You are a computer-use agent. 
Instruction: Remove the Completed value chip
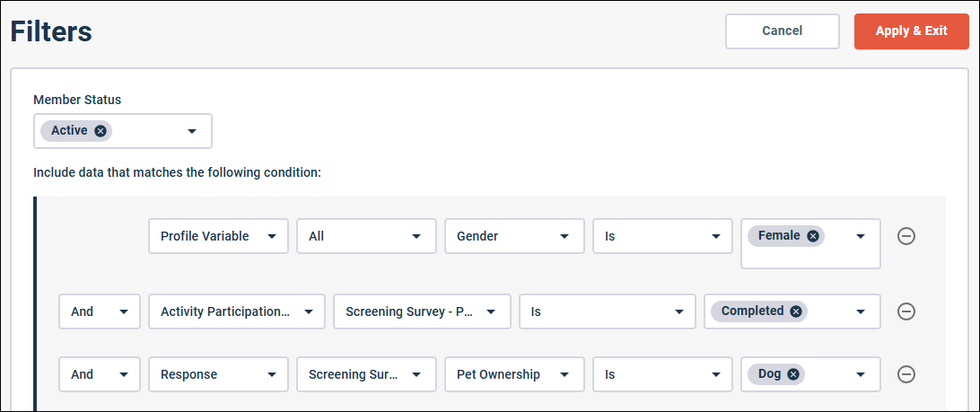[x=795, y=311]
